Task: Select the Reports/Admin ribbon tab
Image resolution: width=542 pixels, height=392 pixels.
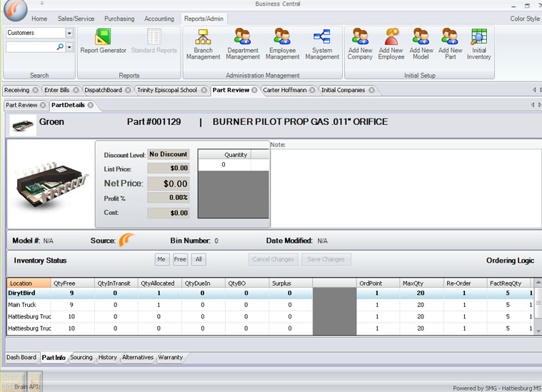Action: point(204,19)
